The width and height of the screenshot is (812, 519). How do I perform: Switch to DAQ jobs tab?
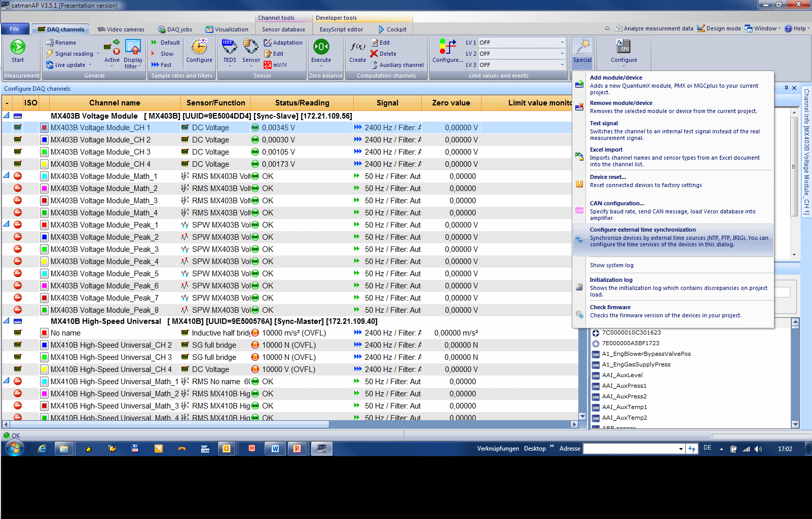pyautogui.click(x=175, y=29)
